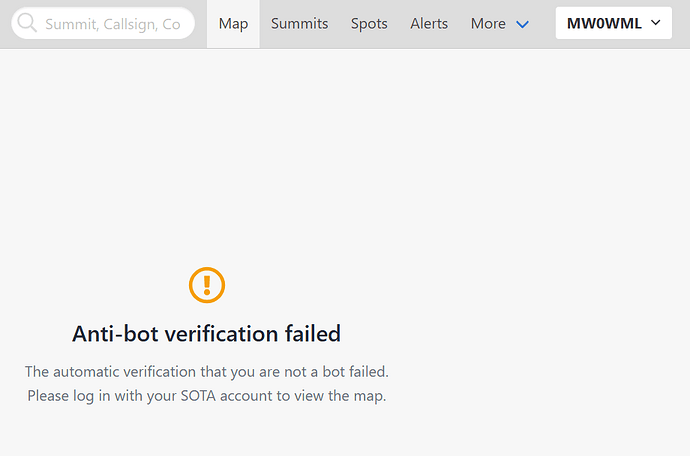Click the magnifying glass search icon
Viewport: 690px width, 456px height.
click(x=27, y=23)
